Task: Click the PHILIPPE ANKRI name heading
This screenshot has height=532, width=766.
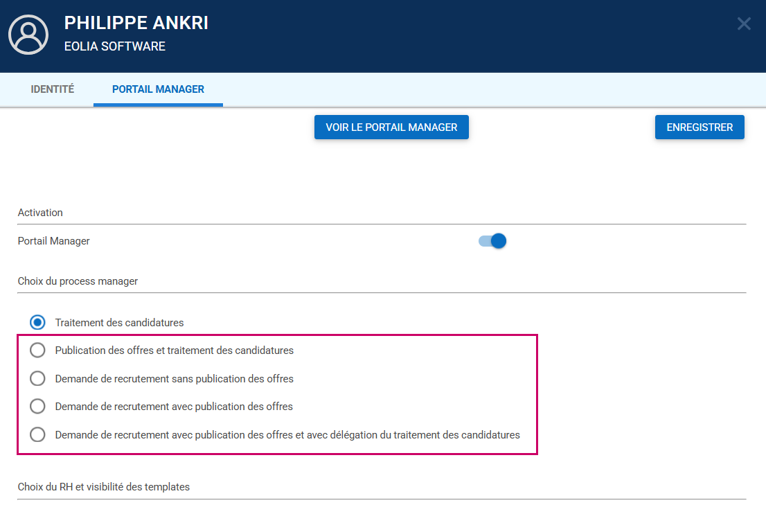Action: [x=136, y=23]
